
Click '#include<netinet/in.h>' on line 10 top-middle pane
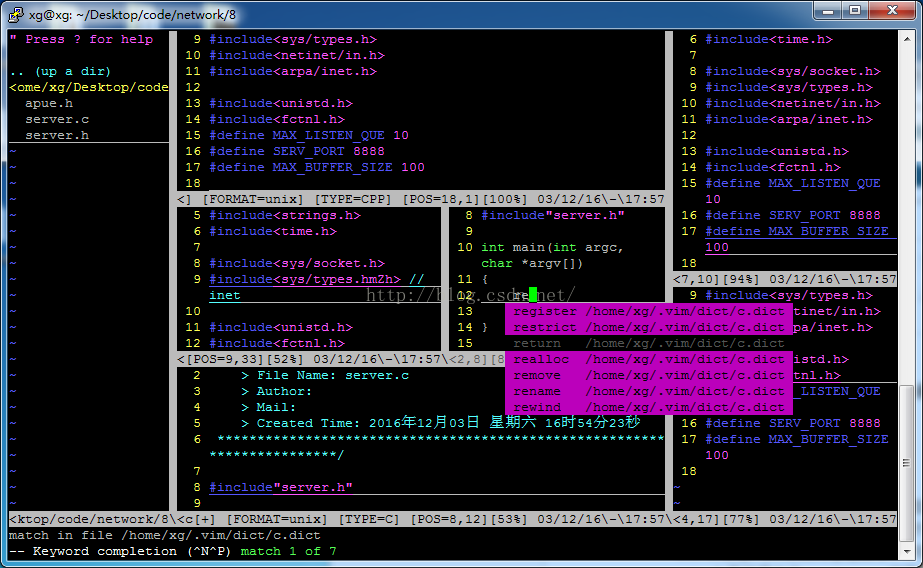pyautogui.click(x=297, y=55)
